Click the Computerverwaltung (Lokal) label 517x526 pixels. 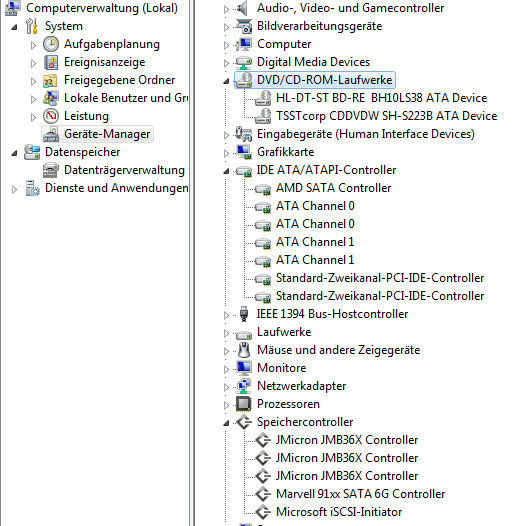coord(102,8)
